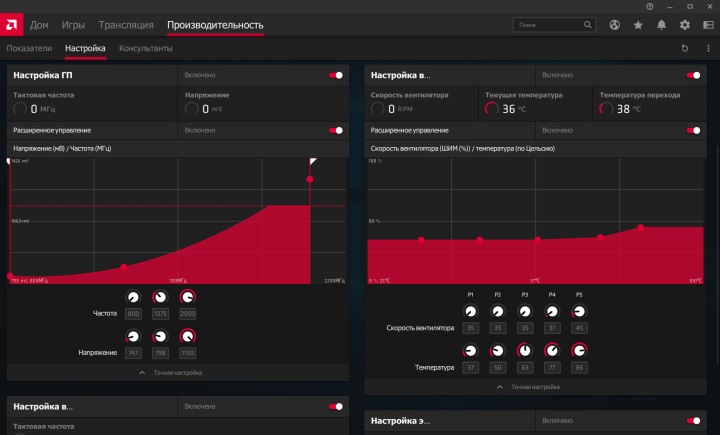Switch to the Игры tab
Screen dimensions: 720x435
pyautogui.click(x=73, y=25)
